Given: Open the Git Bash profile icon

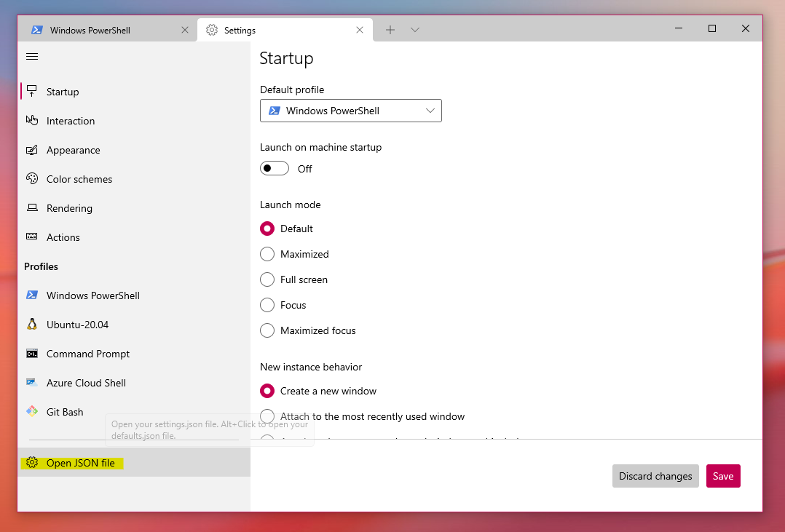Looking at the screenshot, I should tap(32, 411).
